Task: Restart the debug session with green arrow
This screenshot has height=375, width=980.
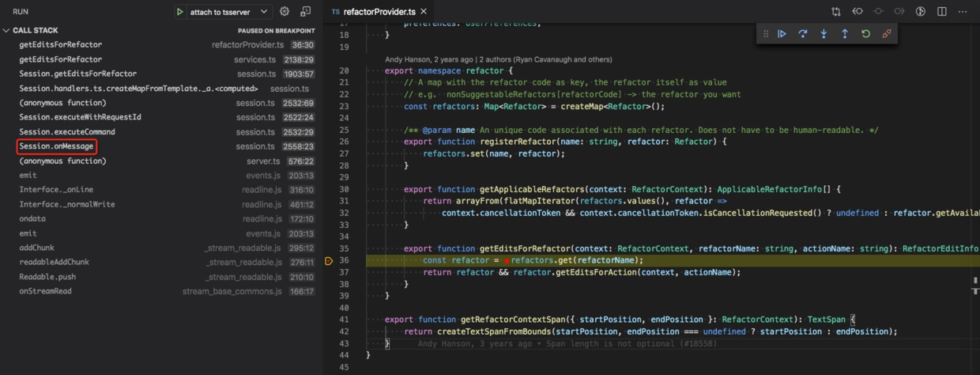Action: pos(865,34)
